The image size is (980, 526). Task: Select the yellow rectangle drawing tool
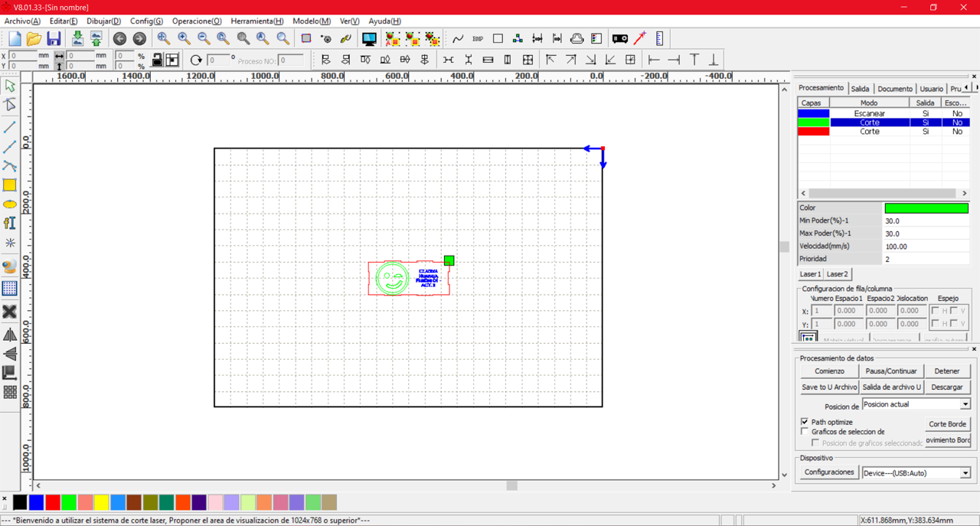click(x=10, y=185)
